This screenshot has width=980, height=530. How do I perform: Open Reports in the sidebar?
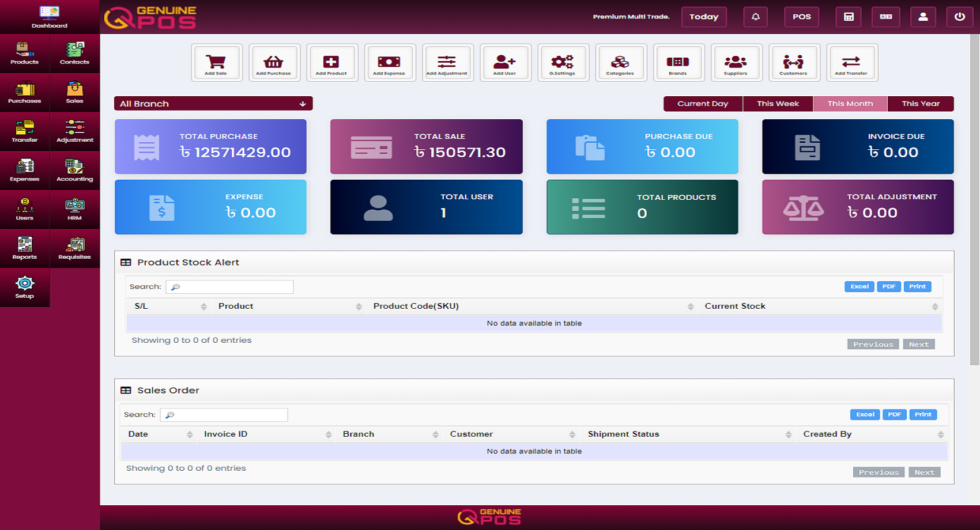click(25, 249)
